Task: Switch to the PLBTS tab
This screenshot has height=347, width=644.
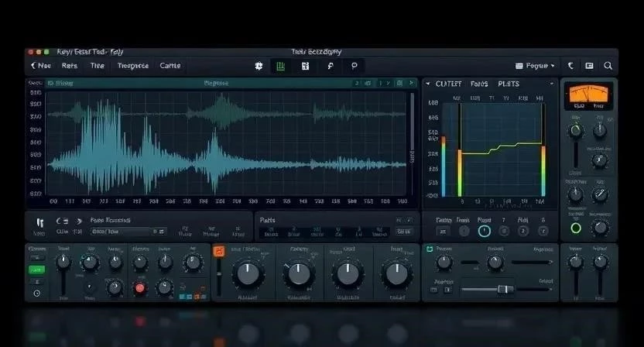Action: coord(509,84)
